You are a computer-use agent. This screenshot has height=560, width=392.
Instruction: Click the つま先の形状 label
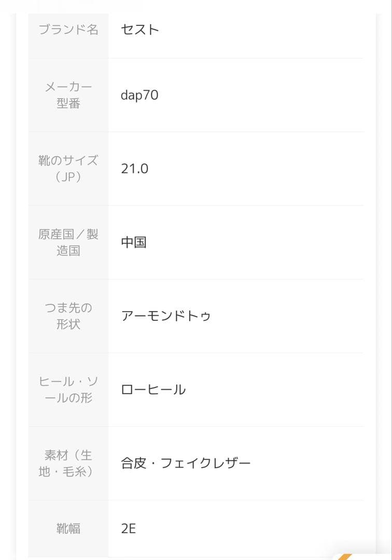[x=68, y=316]
